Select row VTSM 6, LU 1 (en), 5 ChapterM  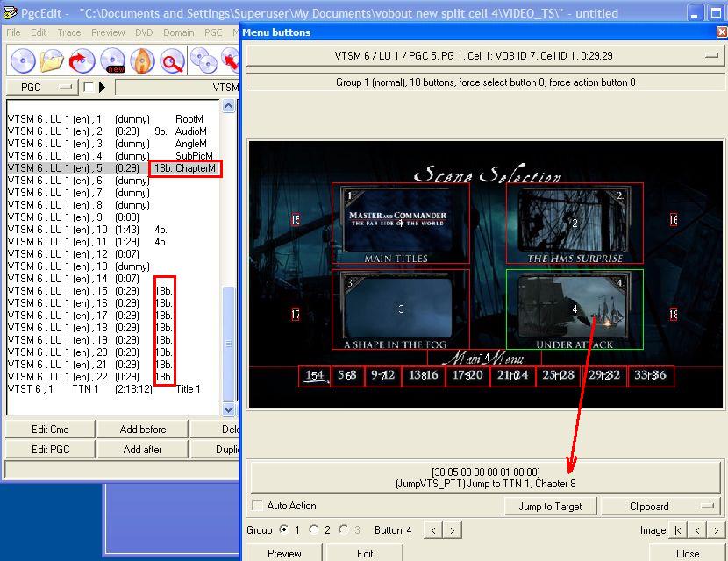pos(113,168)
